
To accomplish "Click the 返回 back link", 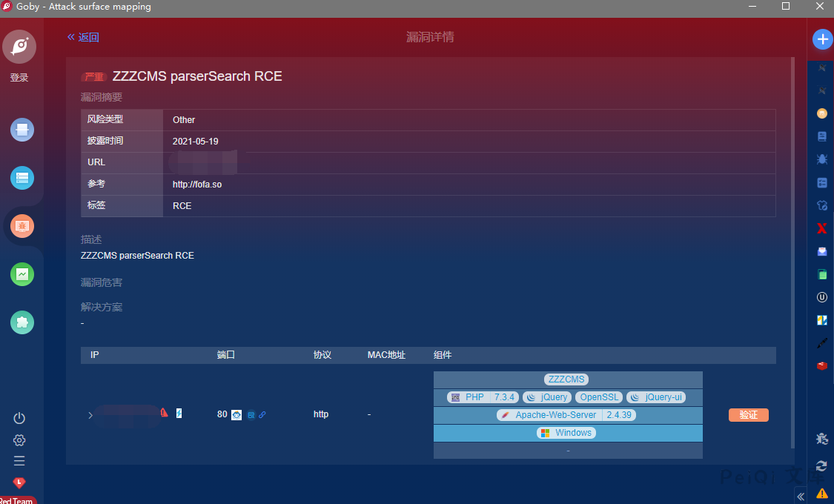I will [83, 37].
